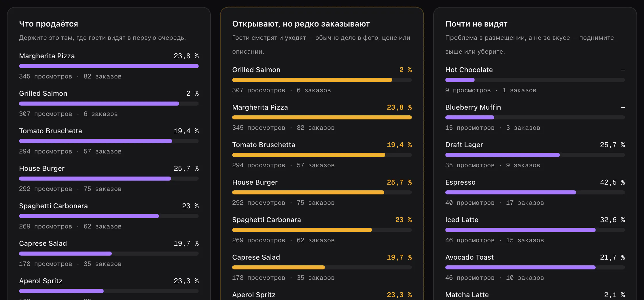644x300 pixels.
Task: Open the Draft Lager row
Action: point(535,155)
